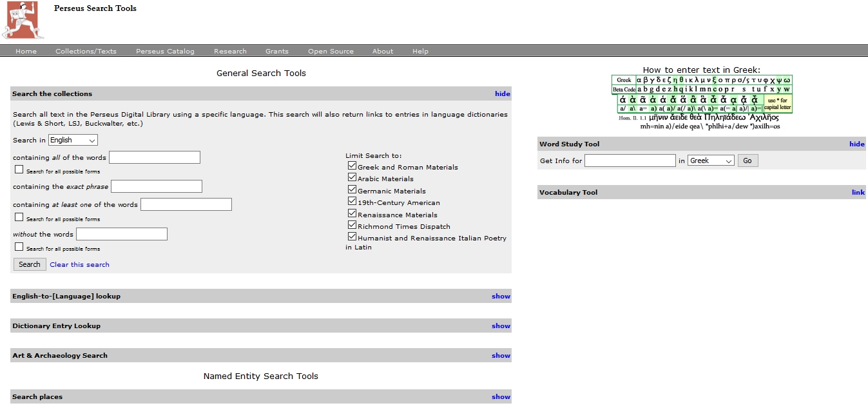Open the Home menu item
This screenshot has height=419, width=868.
[x=26, y=52]
